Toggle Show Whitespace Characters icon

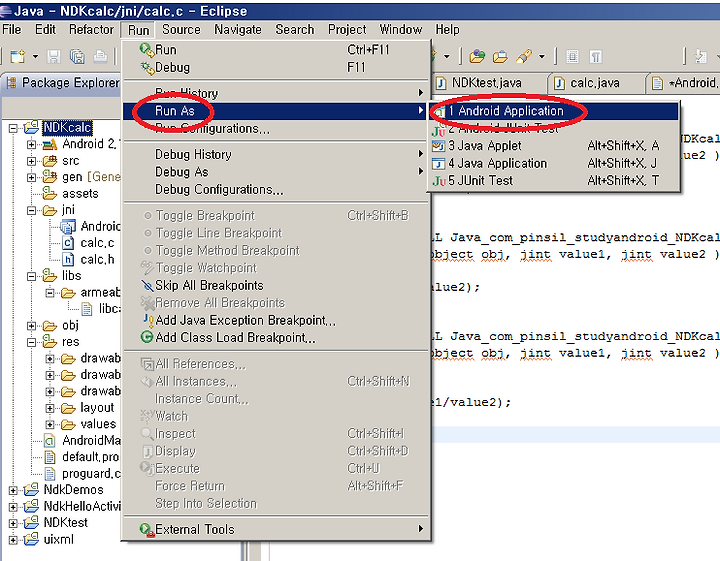coord(596,56)
